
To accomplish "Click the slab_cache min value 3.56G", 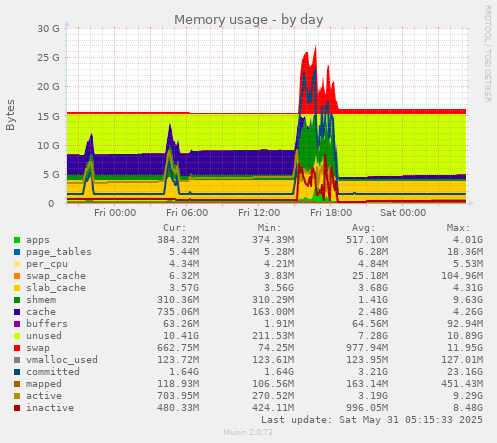I will pyautogui.click(x=279, y=288).
